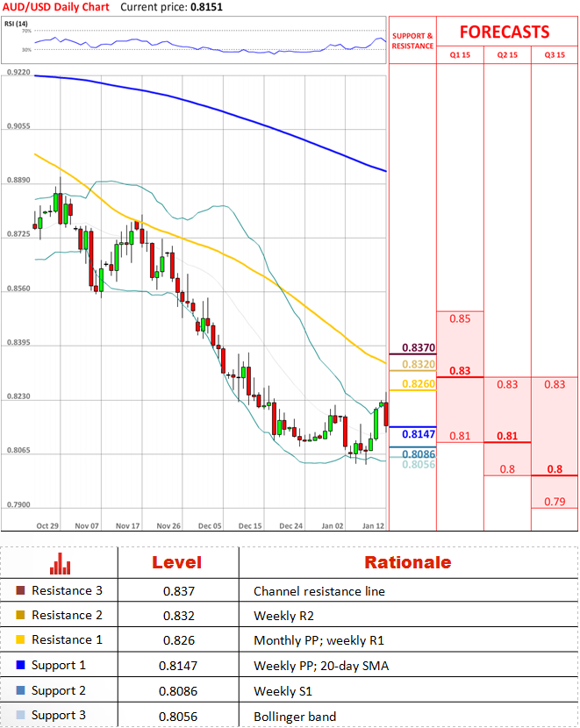Click the 0.85 value in Q1 15 forecast
The height and width of the screenshot is (728, 580).
point(460,319)
